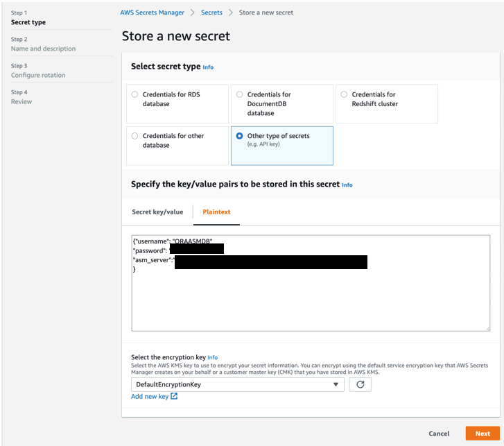Switch to Plaintext tab

coord(216,212)
